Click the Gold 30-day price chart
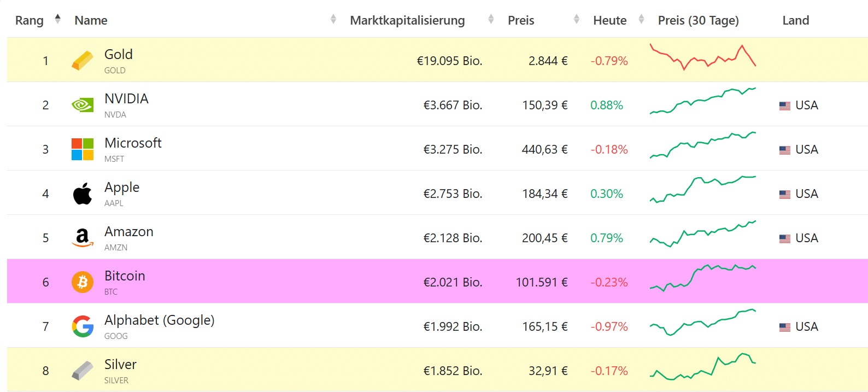This screenshot has height=392, width=868. (x=702, y=57)
